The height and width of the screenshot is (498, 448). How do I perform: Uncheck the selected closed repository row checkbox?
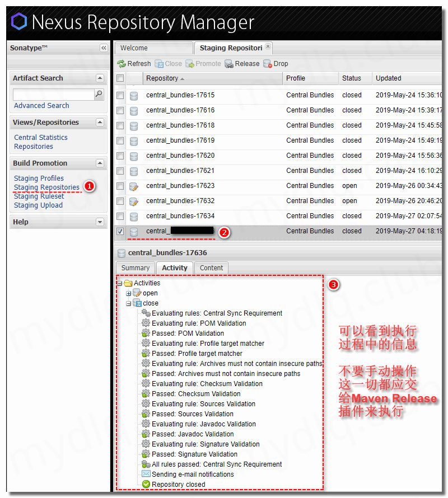pos(120,231)
